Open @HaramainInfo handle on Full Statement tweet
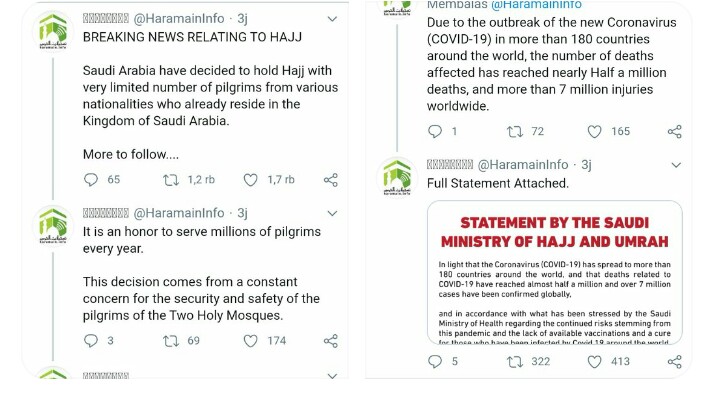 point(522,165)
